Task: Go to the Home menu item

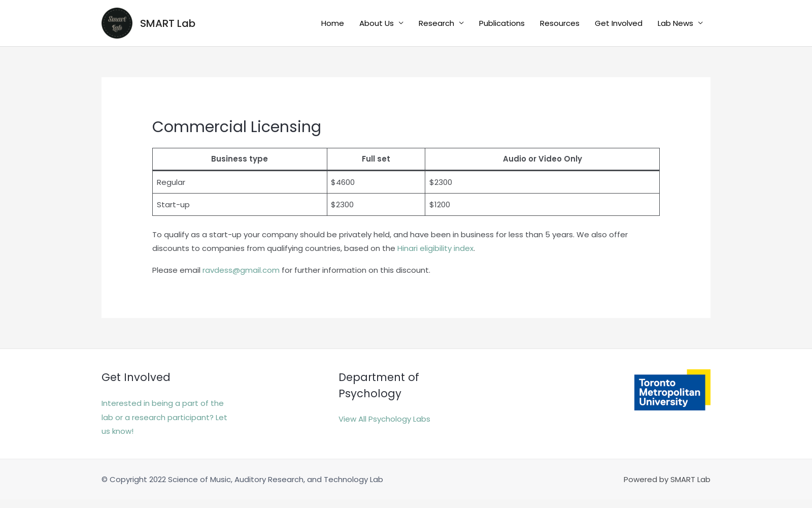Action: [332, 23]
